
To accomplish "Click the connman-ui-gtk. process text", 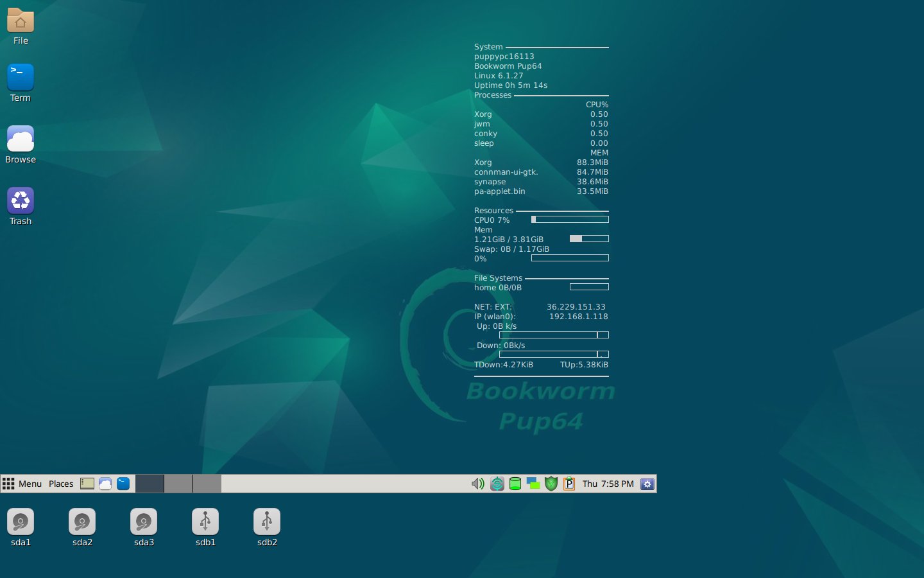I will [506, 172].
